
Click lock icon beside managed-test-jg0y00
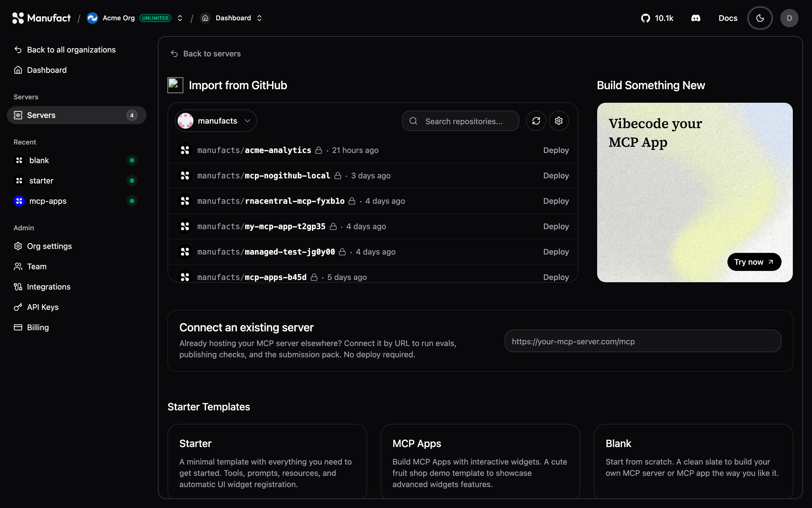tap(342, 252)
